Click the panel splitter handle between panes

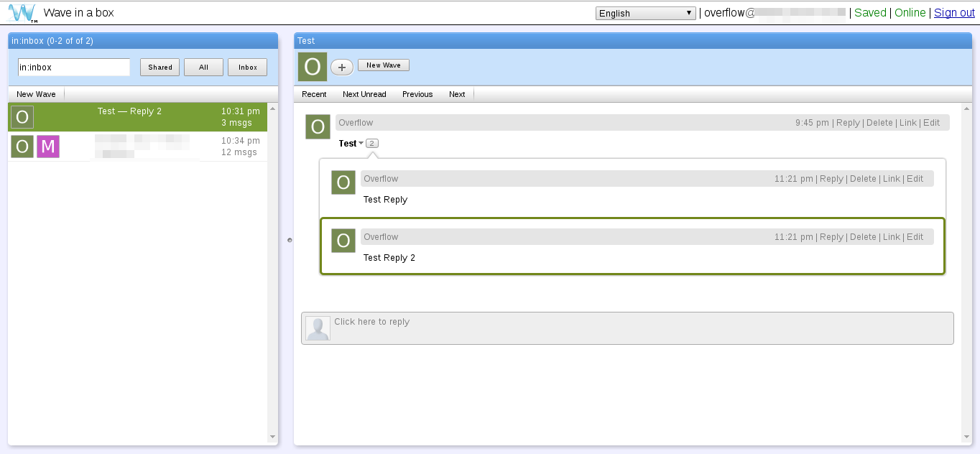(290, 240)
